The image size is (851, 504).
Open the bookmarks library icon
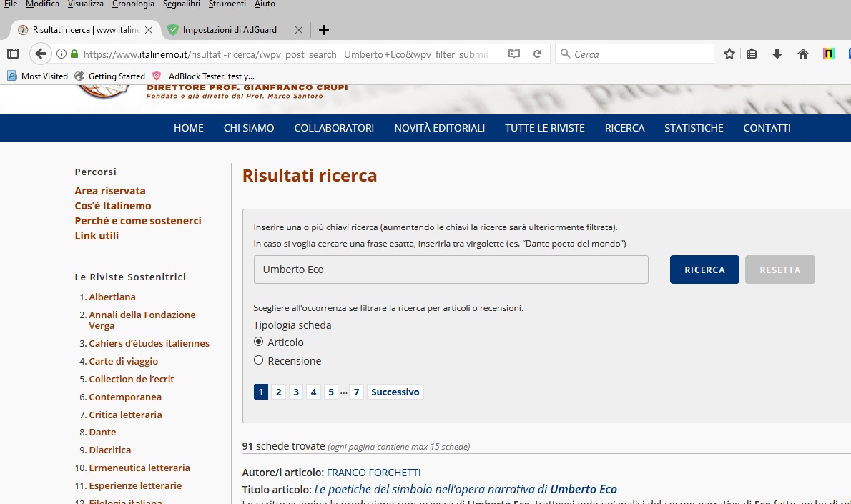pyautogui.click(x=752, y=54)
